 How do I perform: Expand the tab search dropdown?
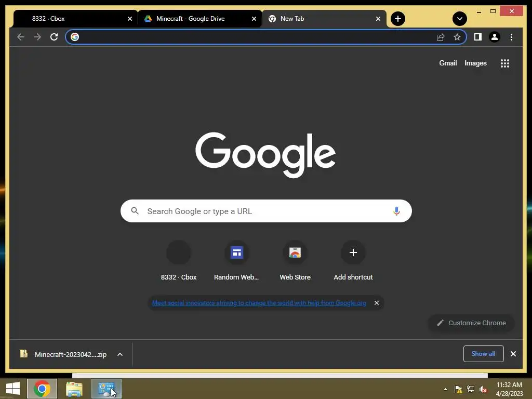460,19
